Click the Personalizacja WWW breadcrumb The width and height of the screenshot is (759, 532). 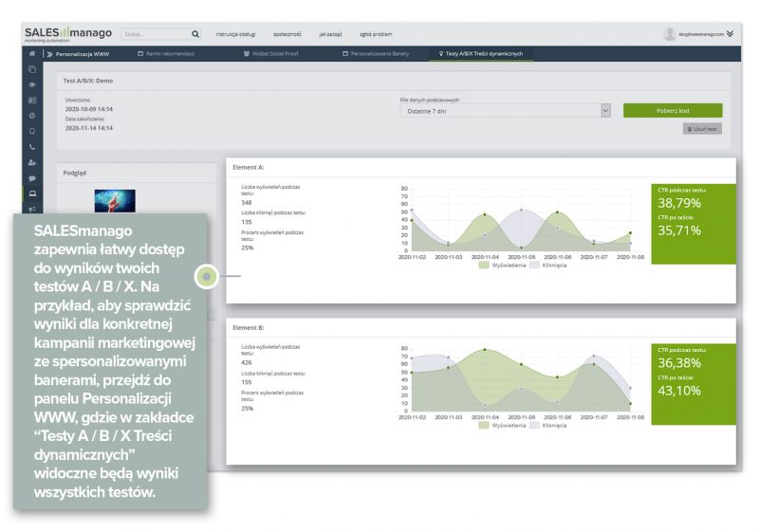coord(83,54)
